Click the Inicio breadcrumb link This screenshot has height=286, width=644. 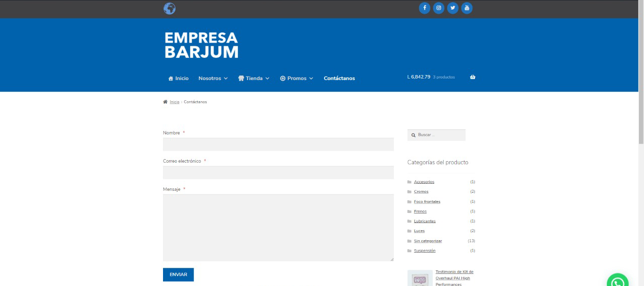[x=174, y=102]
